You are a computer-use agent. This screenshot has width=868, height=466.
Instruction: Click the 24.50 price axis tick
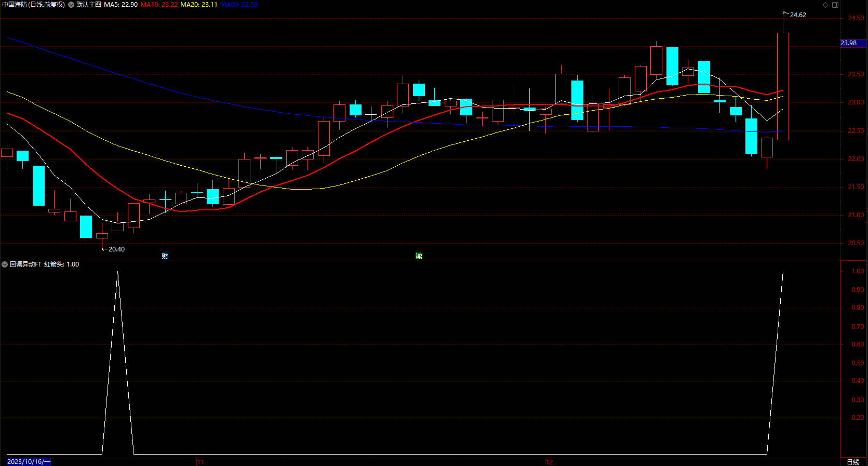coord(856,18)
